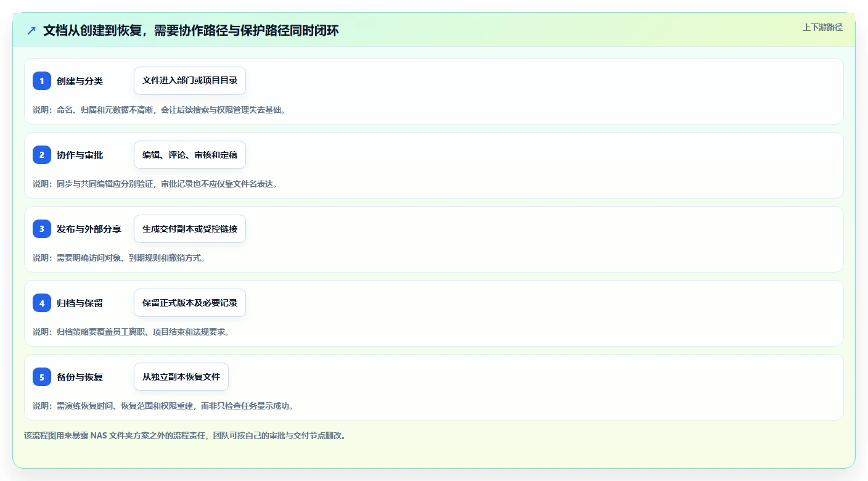The height and width of the screenshot is (481, 868).
Task: Select the 保留正式版本及必要记录 chip
Action: coord(190,303)
